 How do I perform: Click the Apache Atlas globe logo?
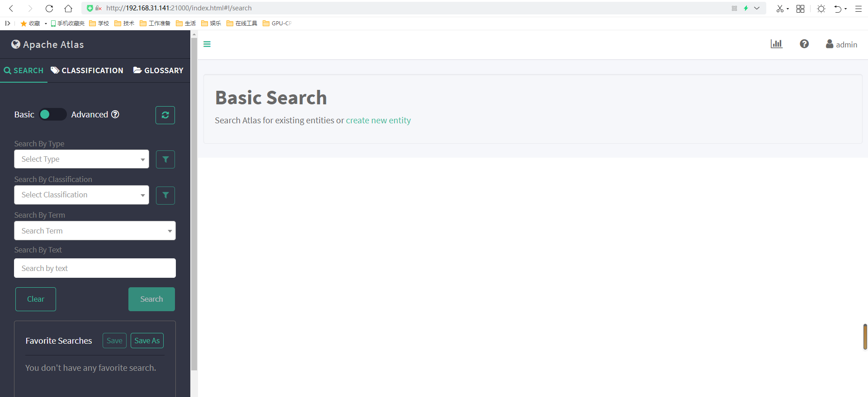(16, 44)
